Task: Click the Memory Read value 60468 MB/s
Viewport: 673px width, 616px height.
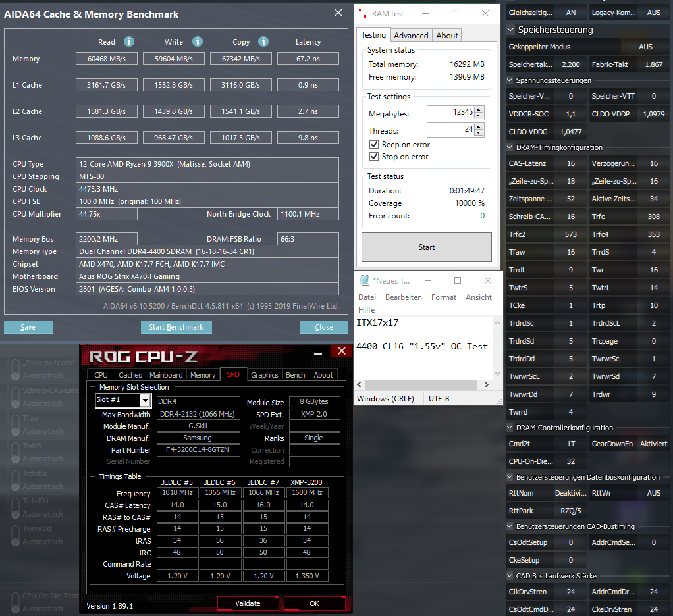Action: click(107, 59)
